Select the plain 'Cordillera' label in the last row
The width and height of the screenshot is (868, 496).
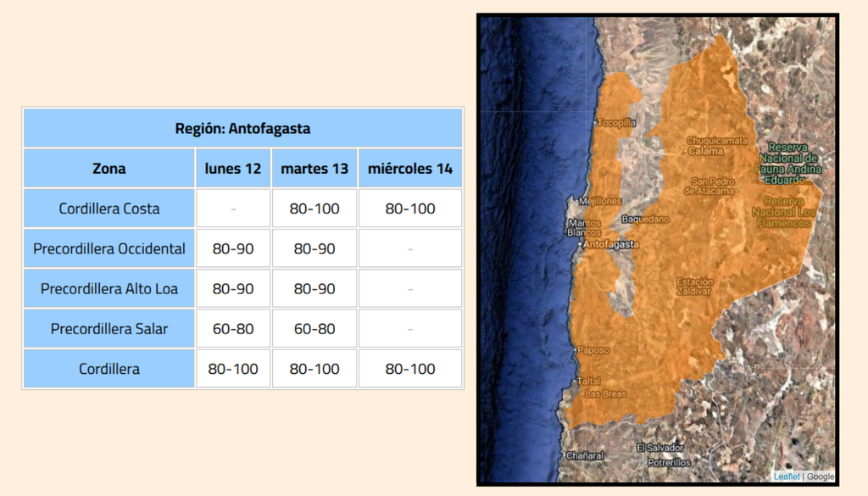[x=109, y=369]
